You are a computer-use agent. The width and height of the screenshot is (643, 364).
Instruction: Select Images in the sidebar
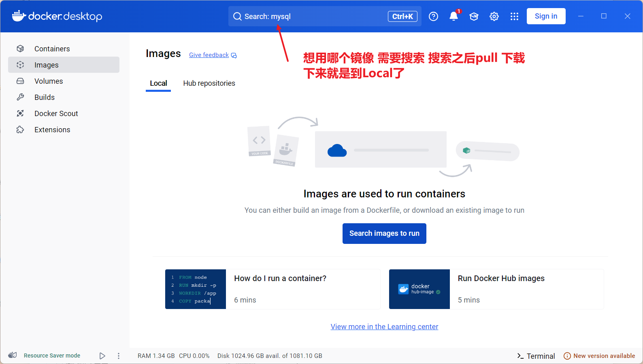click(64, 65)
